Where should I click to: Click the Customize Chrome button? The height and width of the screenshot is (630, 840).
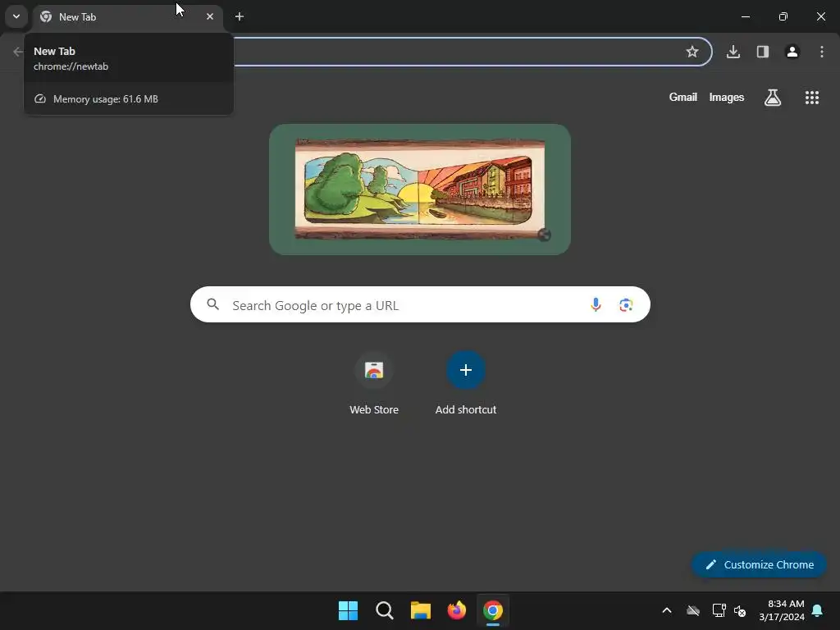759,564
